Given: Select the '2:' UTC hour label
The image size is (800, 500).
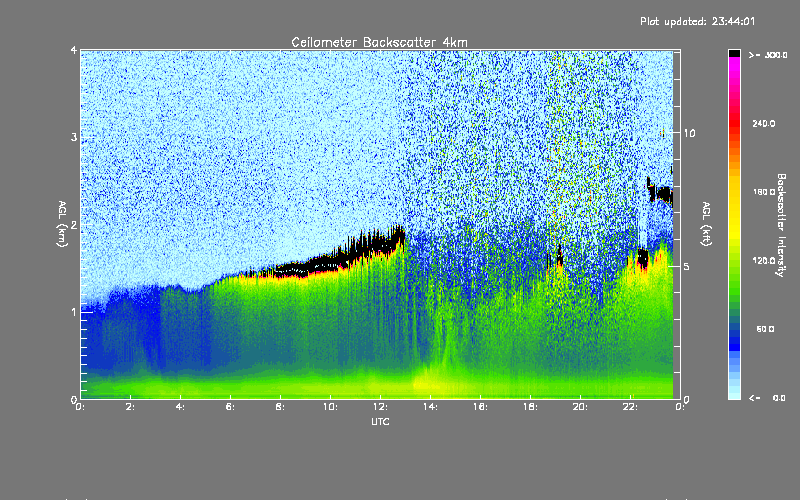Looking at the screenshot, I should click(x=131, y=407).
